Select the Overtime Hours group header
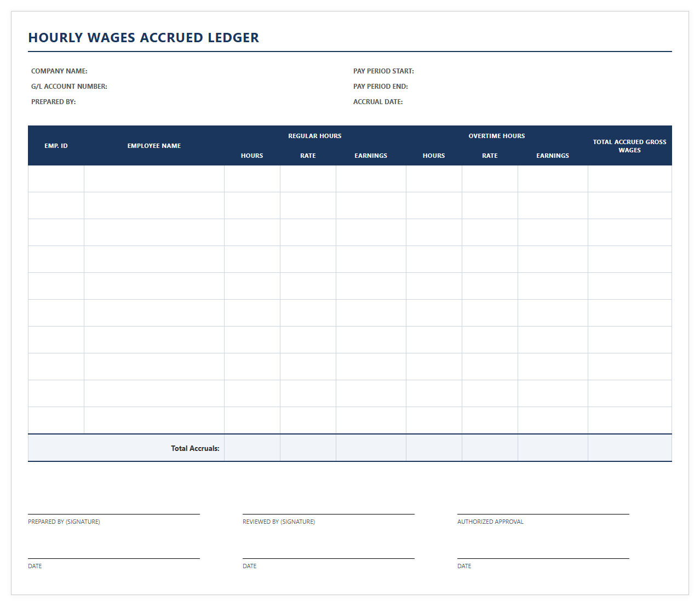Image resolution: width=700 pixels, height=606 pixels. tap(497, 136)
